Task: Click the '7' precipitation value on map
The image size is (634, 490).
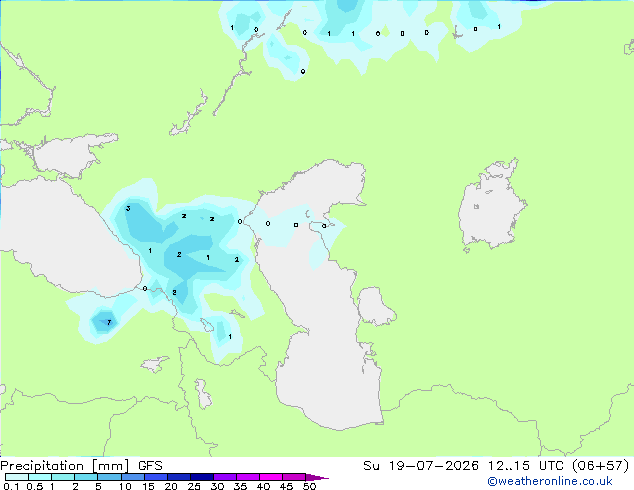Action: (109, 322)
